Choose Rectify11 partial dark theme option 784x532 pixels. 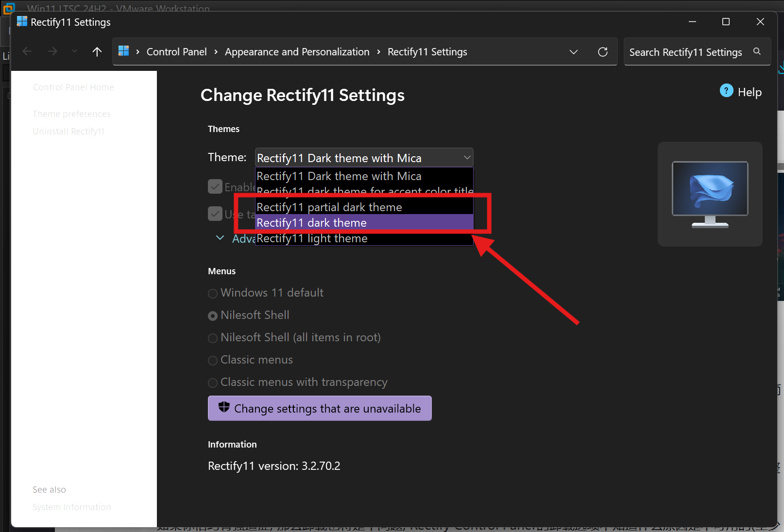click(364, 207)
